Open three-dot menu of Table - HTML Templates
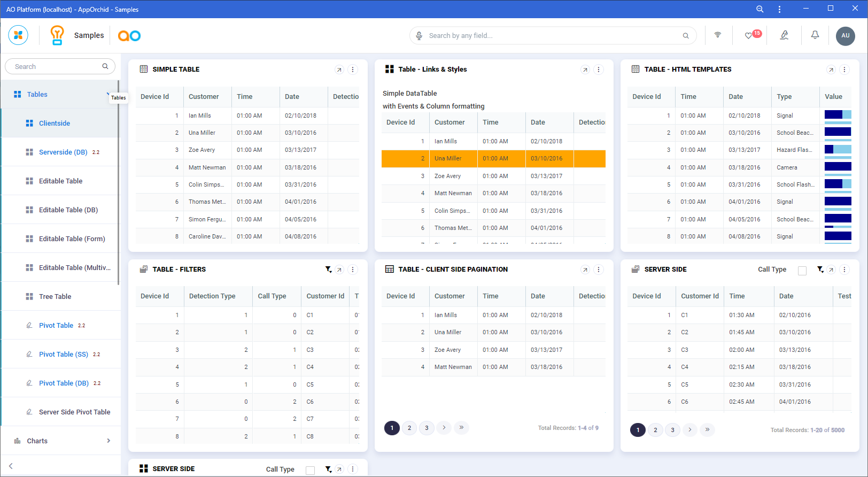This screenshot has width=868, height=477. coord(844,70)
